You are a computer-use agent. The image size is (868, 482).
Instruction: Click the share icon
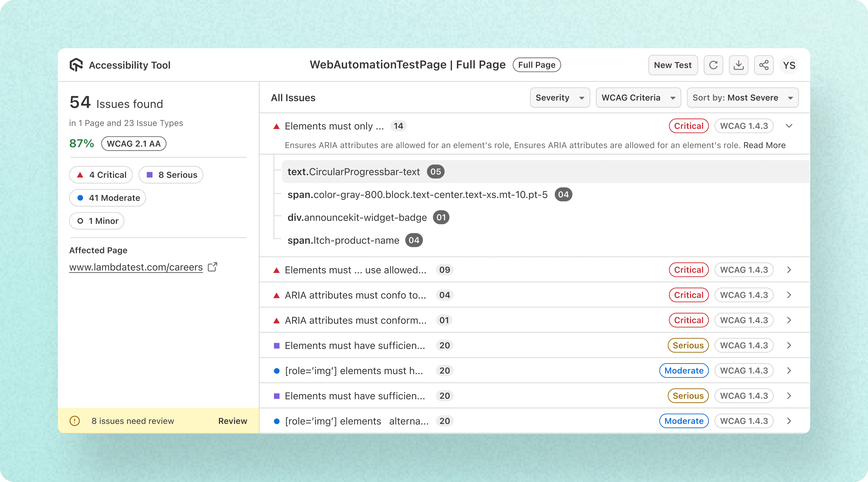pyautogui.click(x=763, y=65)
